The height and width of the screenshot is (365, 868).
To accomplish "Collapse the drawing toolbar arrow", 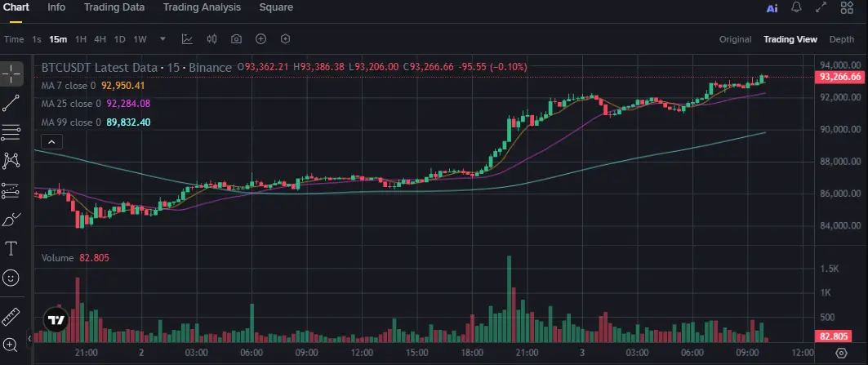I will click(x=29, y=338).
